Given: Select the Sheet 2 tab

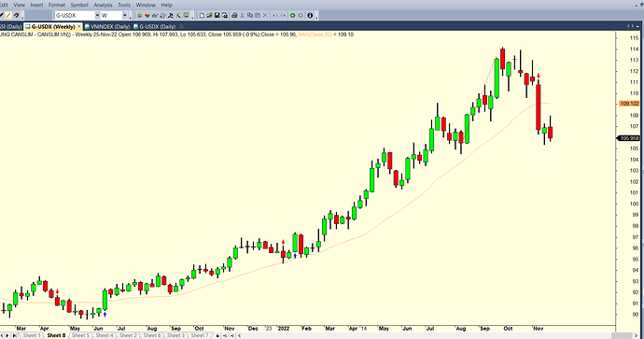Looking at the screenshot, I should (x=128, y=335).
